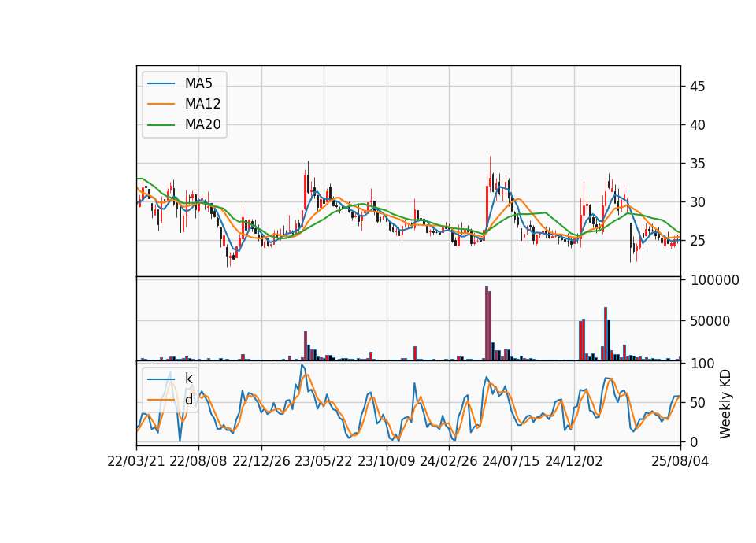Click the price axis value 40
Screen dimensions: 756x543
[697, 125]
